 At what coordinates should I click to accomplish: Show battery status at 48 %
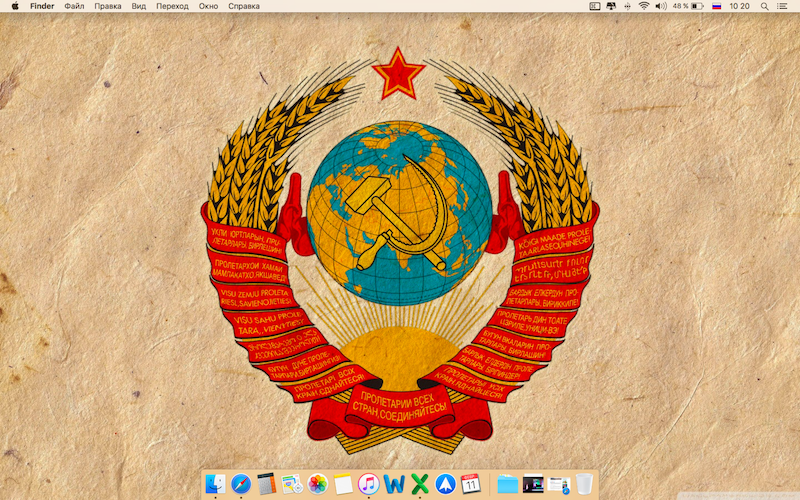pos(688,6)
